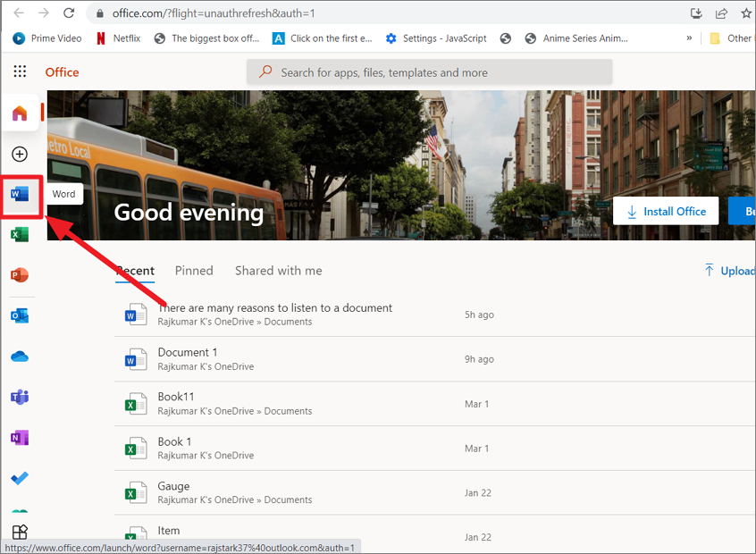Click the browser back arrow
Image resolution: width=756 pixels, height=554 pixels.
[19, 13]
